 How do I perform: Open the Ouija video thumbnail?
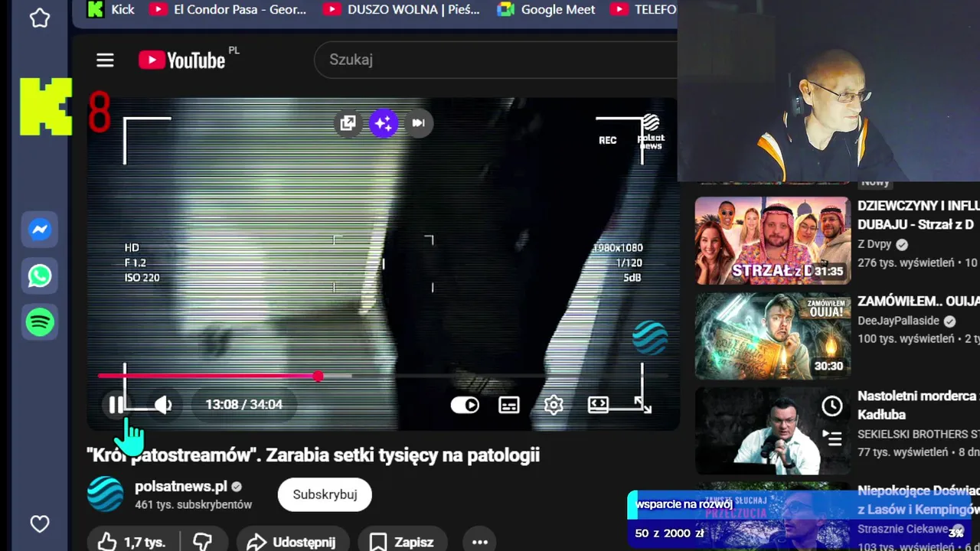click(x=773, y=336)
